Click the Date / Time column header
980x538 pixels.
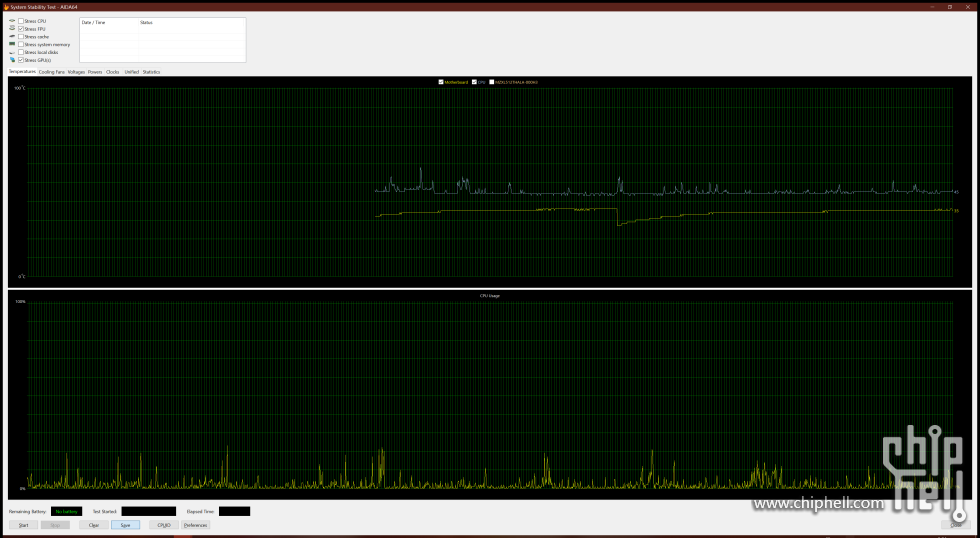[109, 22]
